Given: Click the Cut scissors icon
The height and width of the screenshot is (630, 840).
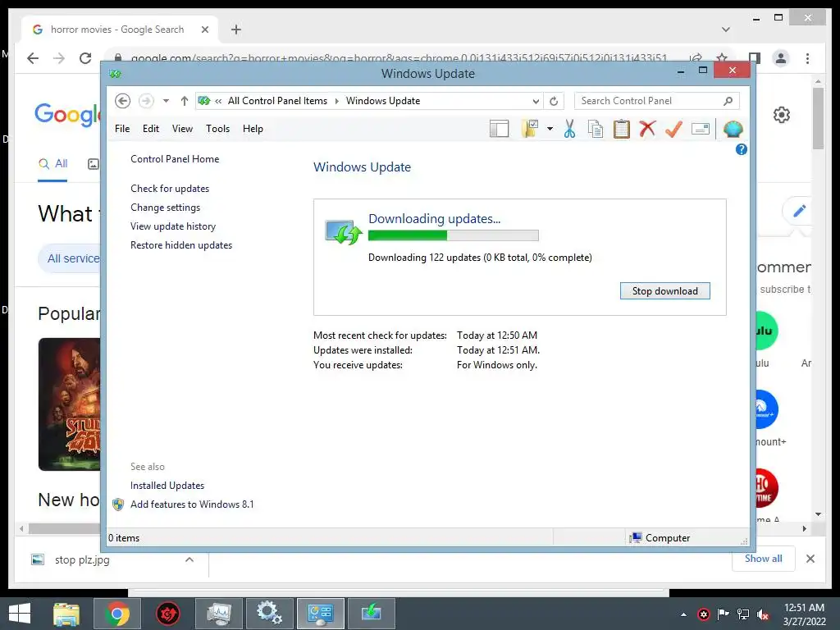Looking at the screenshot, I should (x=569, y=129).
